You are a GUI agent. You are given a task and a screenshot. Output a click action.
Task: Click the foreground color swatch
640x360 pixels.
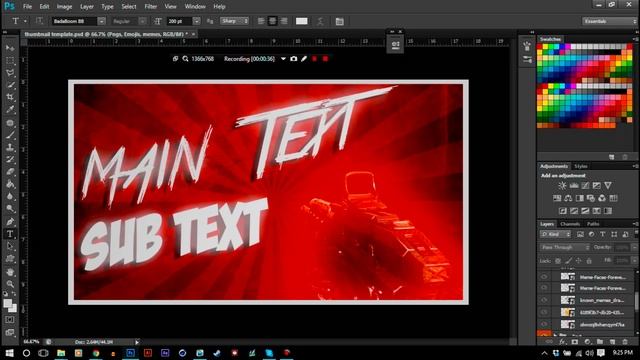pyautogui.click(x=7, y=303)
